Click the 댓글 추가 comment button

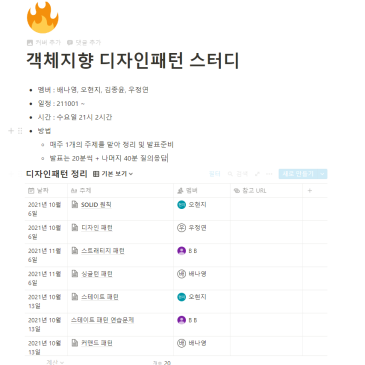[x=84, y=42]
